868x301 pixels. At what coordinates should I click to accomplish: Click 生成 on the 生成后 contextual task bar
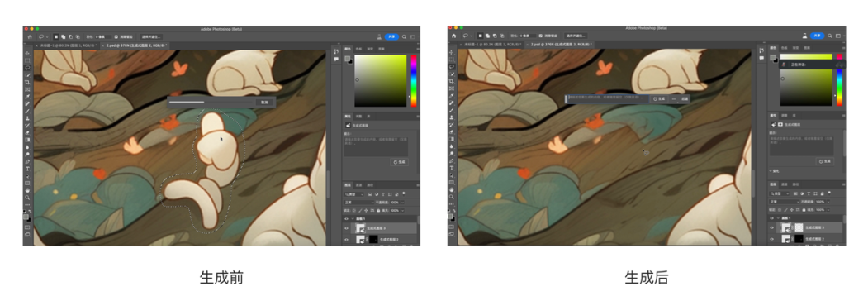point(658,98)
